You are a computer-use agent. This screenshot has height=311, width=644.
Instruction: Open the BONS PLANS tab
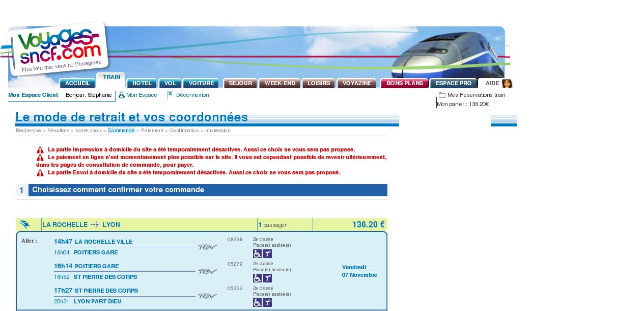click(x=404, y=84)
